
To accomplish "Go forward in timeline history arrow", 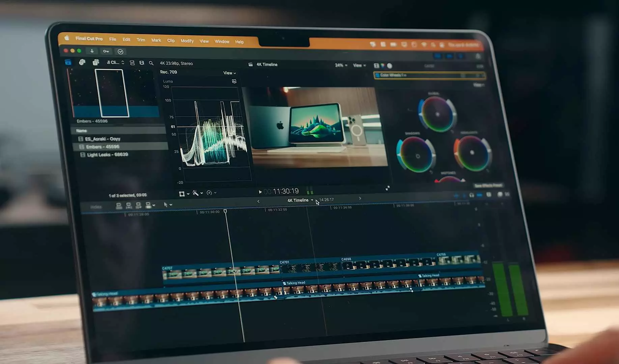I will coord(360,198).
